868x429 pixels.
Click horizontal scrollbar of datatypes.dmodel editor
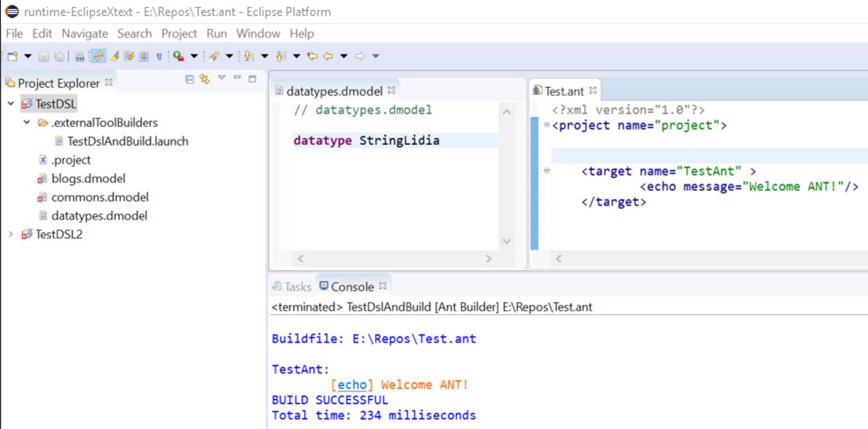tap(394, 259)
